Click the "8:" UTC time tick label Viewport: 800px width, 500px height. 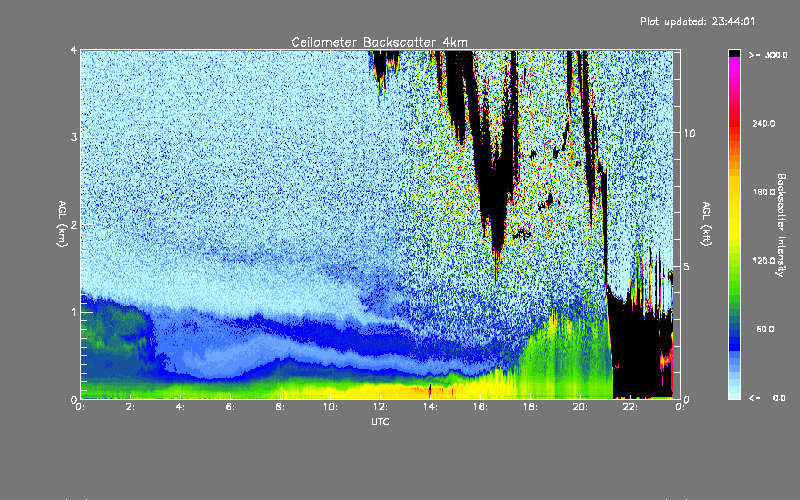click(281, 407)
